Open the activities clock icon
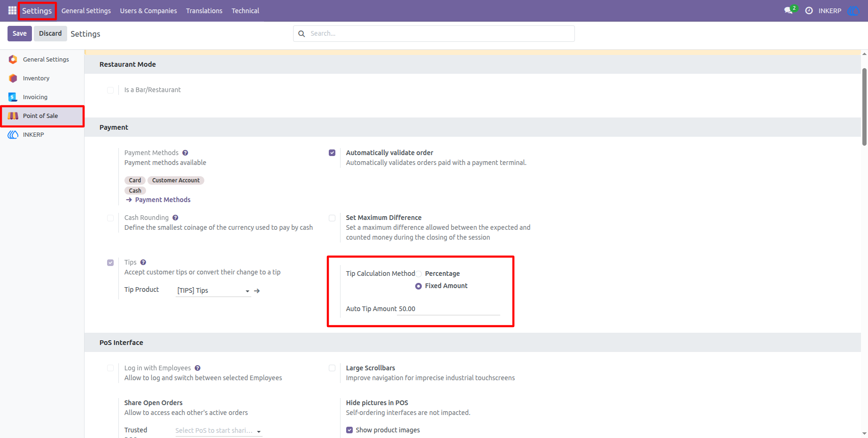 point(809,10)
